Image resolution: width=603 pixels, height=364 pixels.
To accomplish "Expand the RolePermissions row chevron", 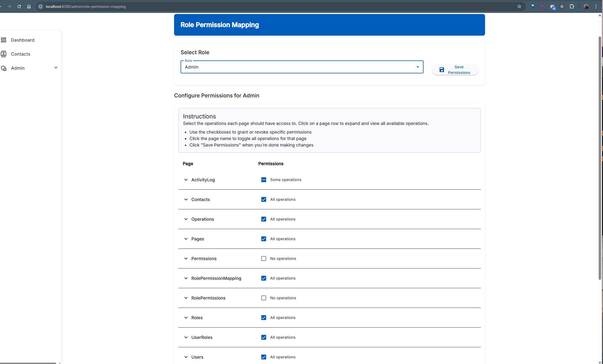I will click(x=186, y=298).
